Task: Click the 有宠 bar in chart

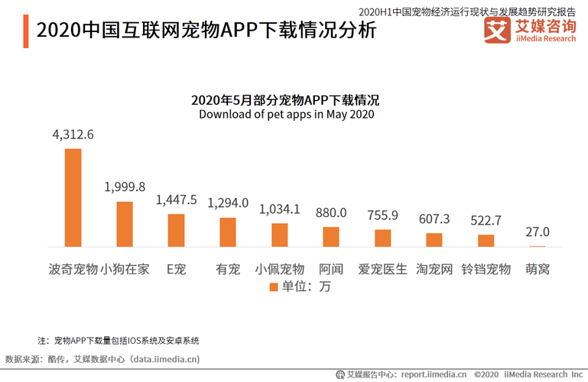Action: coord(228,232)
